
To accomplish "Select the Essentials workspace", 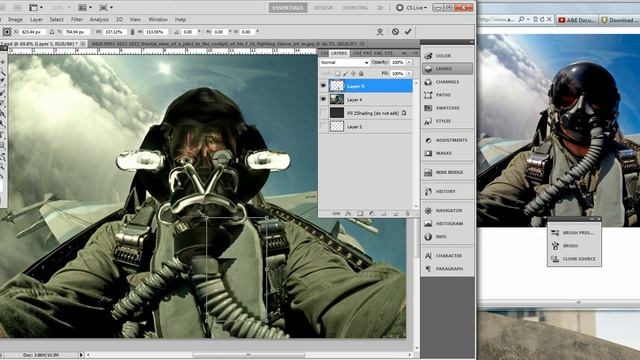I will click(288, 7).
